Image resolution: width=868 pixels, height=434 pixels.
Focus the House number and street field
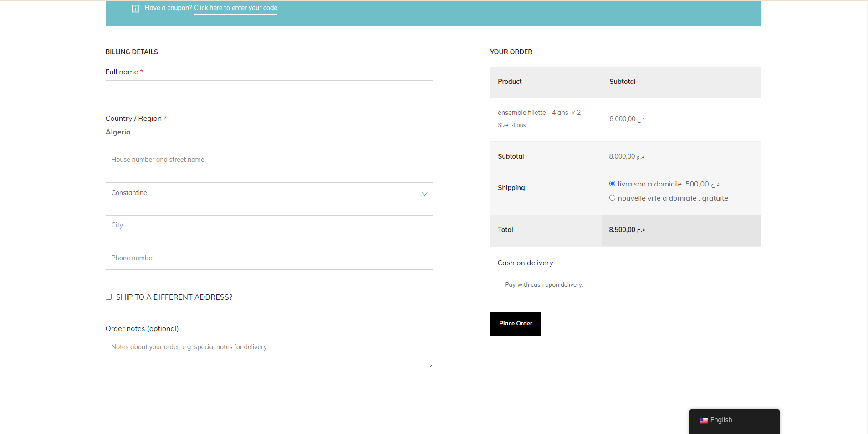click(269, 160)
